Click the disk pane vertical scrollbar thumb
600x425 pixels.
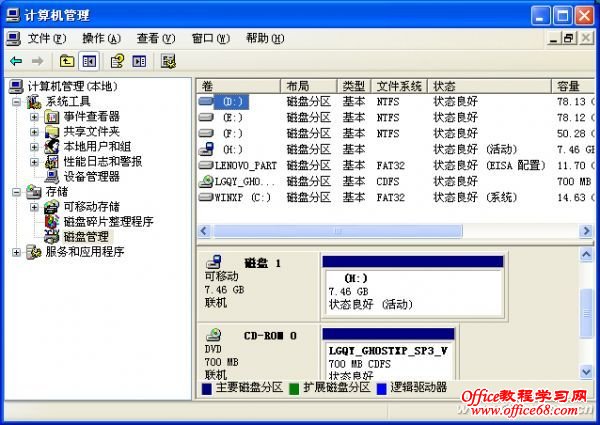pyautogui.click(x=586, y=314)
